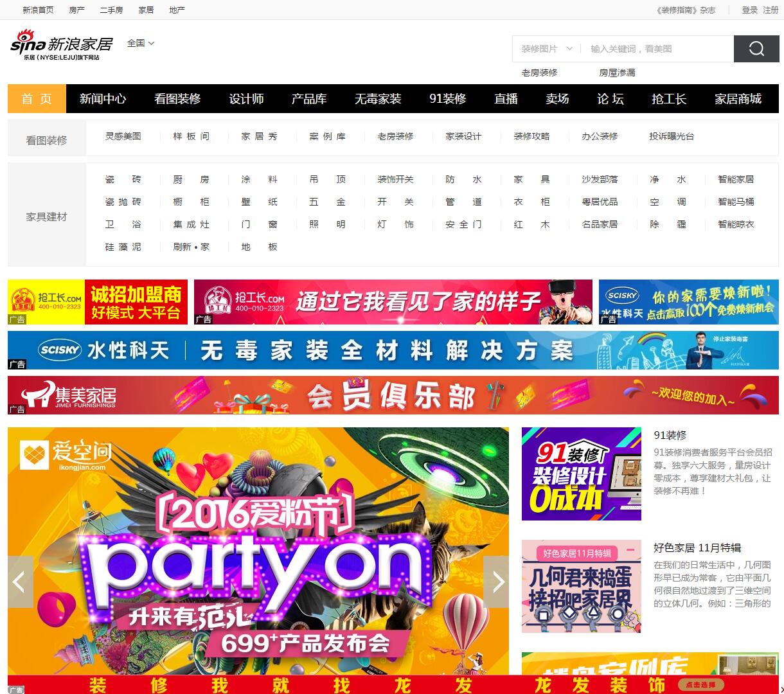Viewport: 784px width, 694px height.
Task: Open 灵感美图 link
Action: 123,136
